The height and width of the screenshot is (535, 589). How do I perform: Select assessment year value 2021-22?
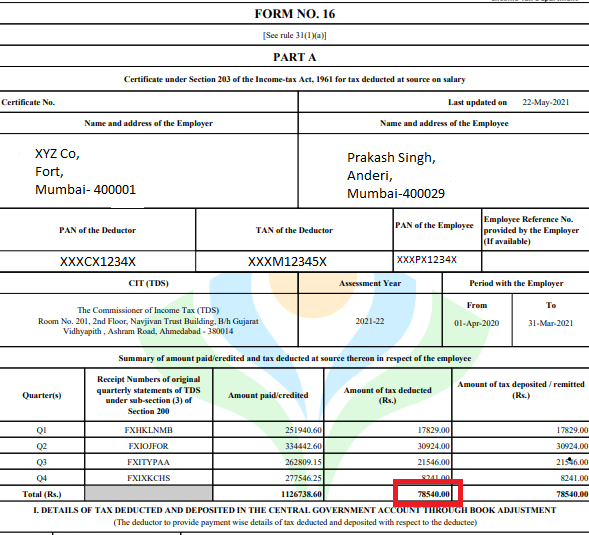370,321
